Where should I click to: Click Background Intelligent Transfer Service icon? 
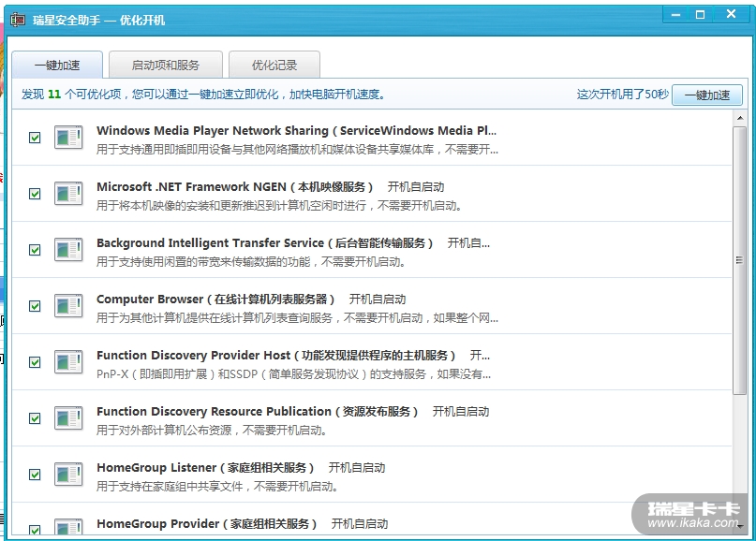68,250
